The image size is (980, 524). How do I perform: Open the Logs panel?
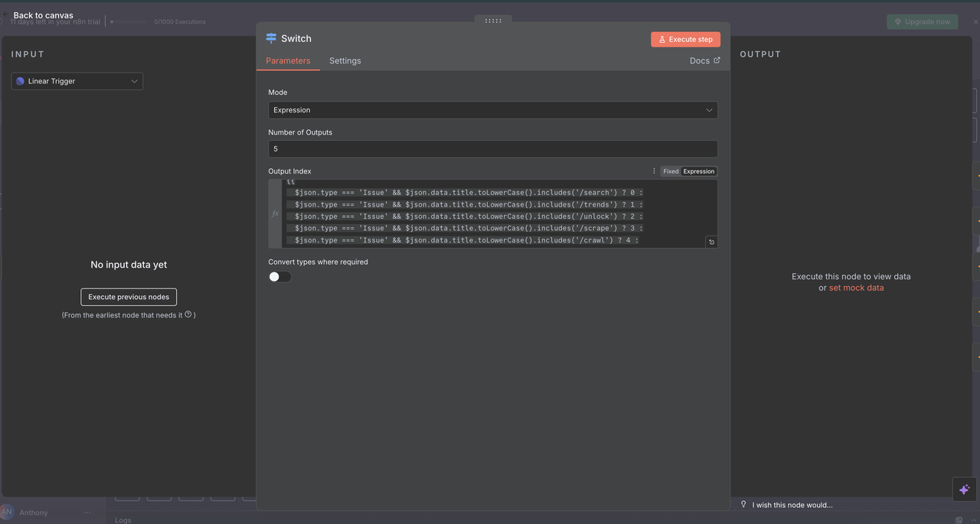coord(123,520)
